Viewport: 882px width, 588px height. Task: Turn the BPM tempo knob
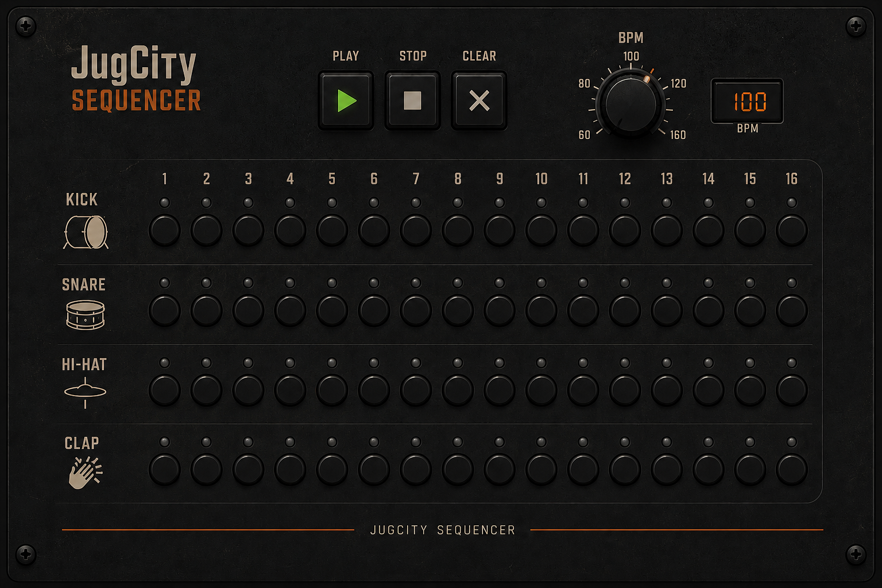(630, 105)
